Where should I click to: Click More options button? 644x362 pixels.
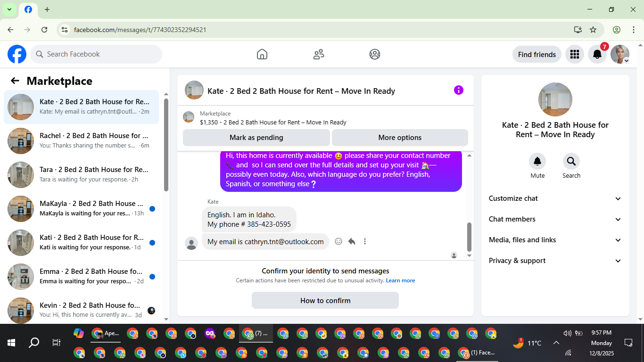click(400, 138)
